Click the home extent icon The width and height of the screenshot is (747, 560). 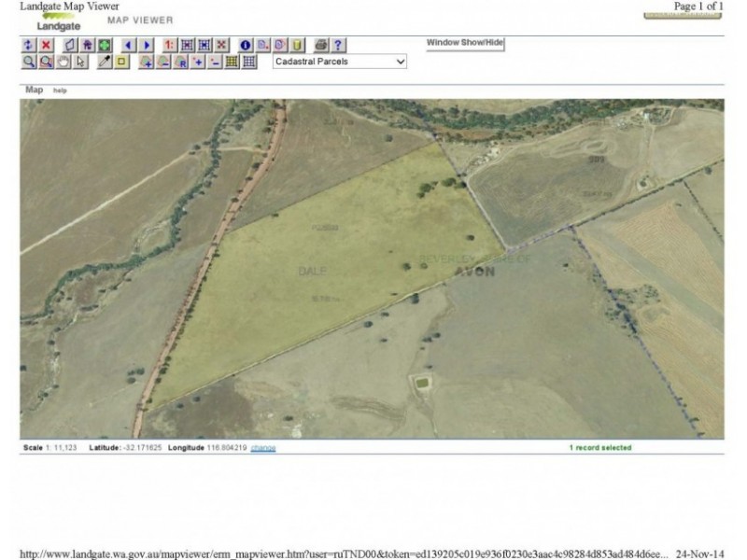point(87,45)
